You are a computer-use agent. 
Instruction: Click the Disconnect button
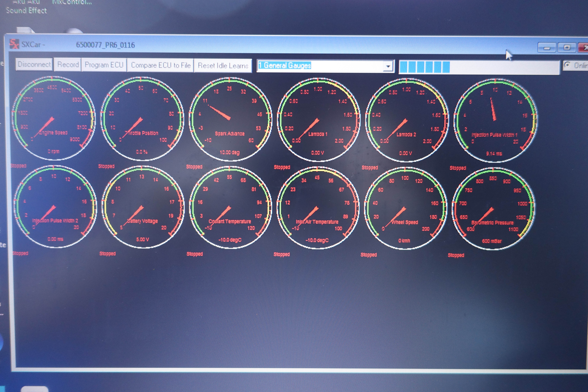34,64
